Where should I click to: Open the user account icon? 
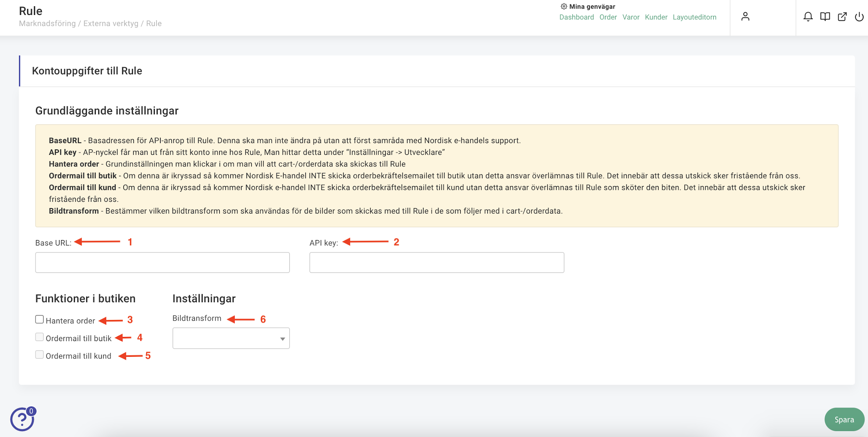[745, 17]
